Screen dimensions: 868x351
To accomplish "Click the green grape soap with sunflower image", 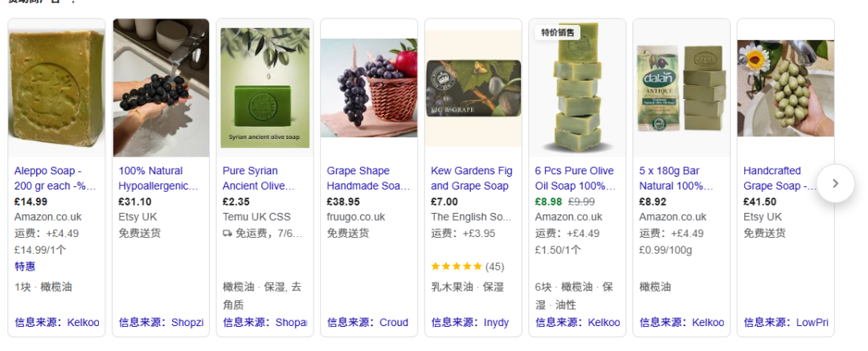I will [x=785, y=88].
